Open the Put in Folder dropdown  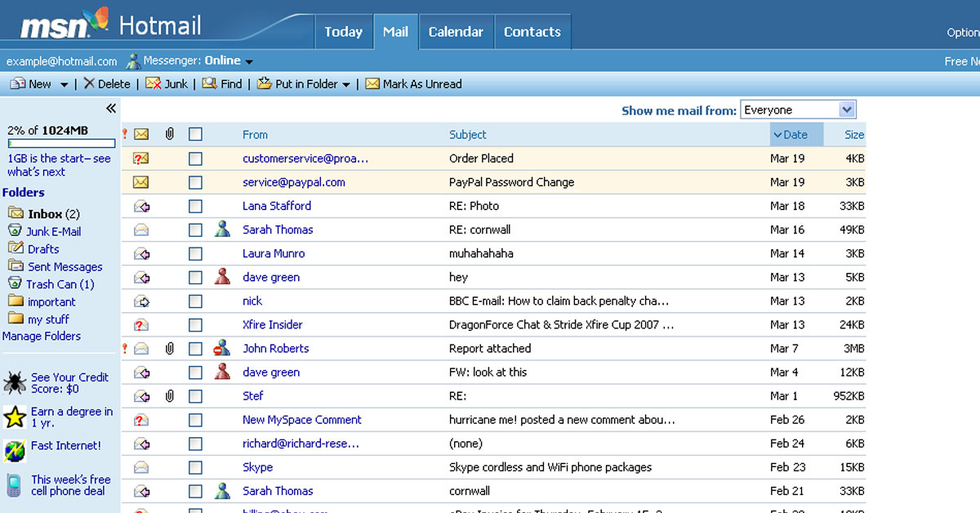(346, 83)
